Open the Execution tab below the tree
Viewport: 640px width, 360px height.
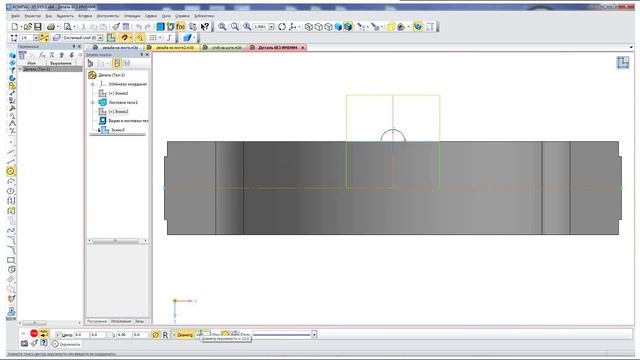[121, 322]
